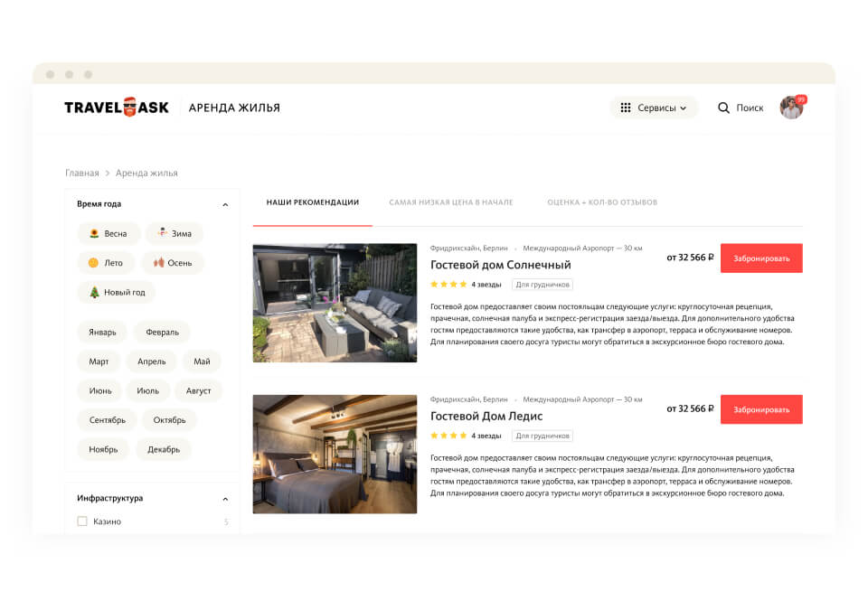Collapse the Инфраструктура section
This screenshot has height=610, width=868.
225,499
